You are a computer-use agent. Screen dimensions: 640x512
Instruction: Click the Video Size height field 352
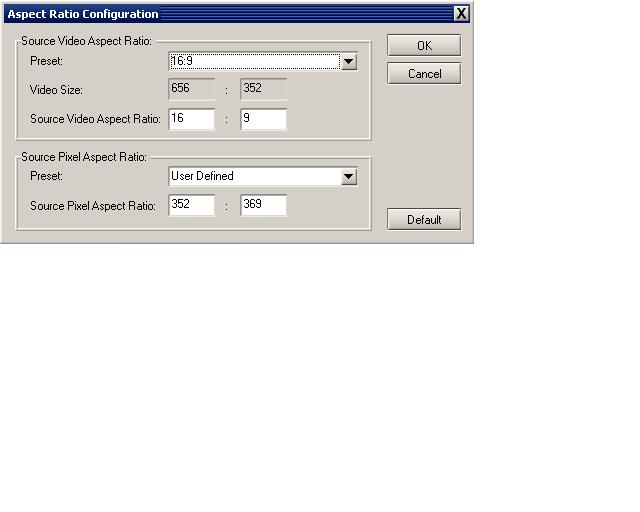(264, 89)
